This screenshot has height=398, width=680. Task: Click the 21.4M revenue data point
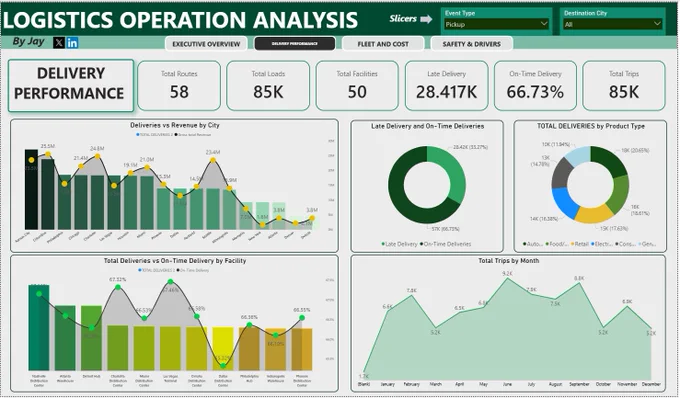81,166
